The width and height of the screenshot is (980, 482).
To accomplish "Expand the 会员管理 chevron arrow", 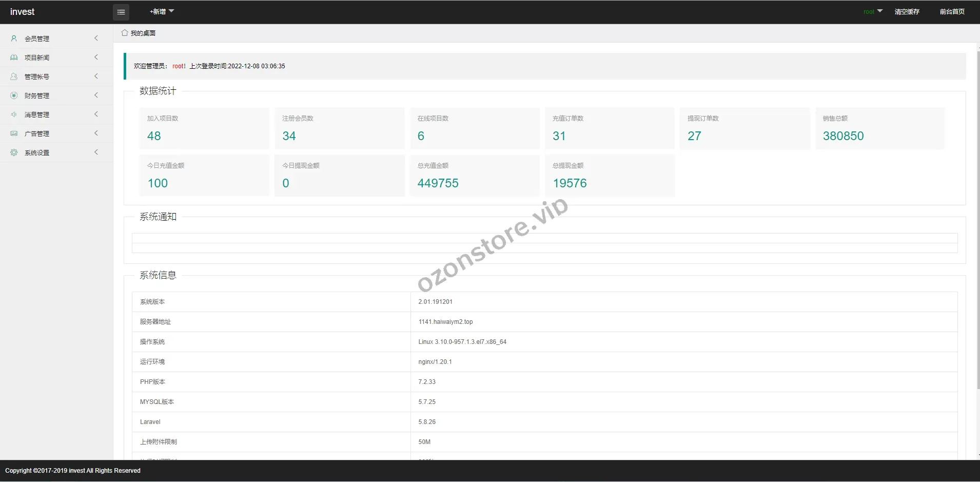I will coord(96,38).
